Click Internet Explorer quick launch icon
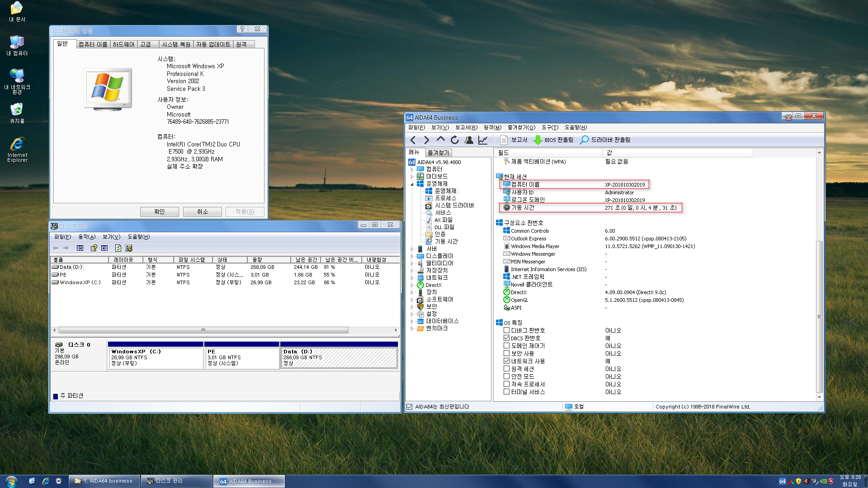The height and width of the screenshot is (488, 868). point(45,481)
